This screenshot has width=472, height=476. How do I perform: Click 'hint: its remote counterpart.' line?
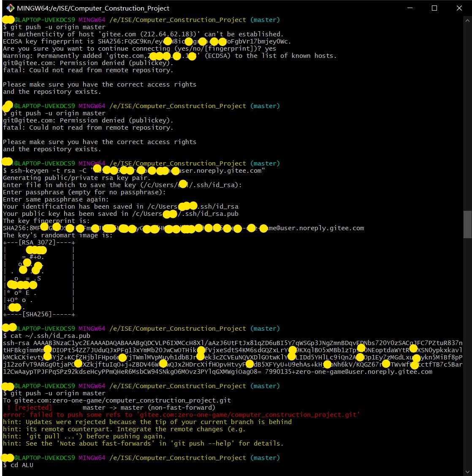[124, 429]
